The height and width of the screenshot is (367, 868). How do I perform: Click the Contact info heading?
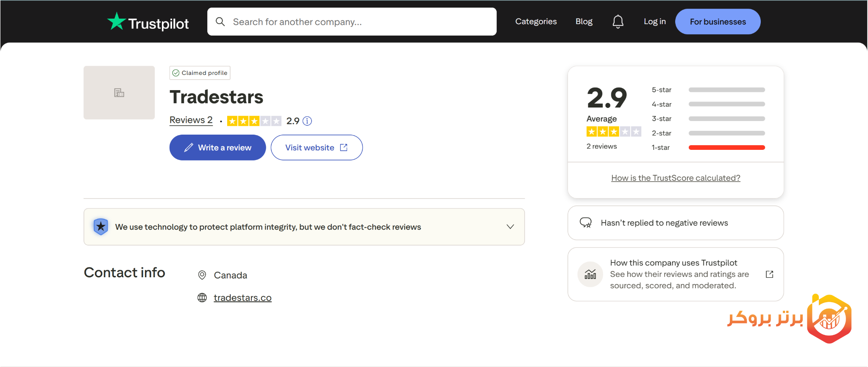(x=124, y=272)
